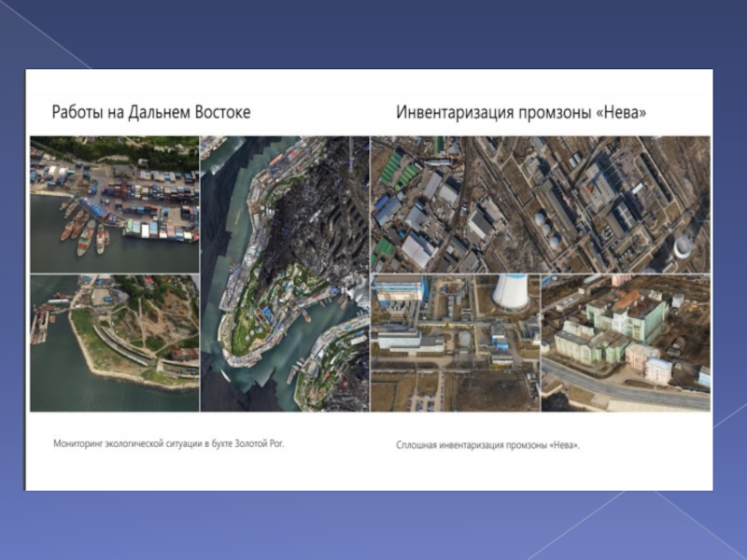
Task: Select the peninsula coastline aerial photo
Action: tap(114, 343)
